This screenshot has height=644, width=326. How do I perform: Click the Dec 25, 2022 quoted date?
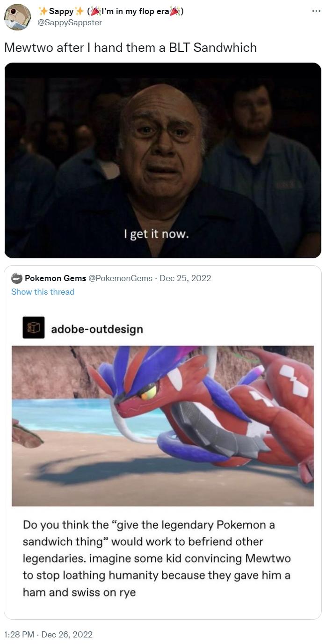(185, 278)
